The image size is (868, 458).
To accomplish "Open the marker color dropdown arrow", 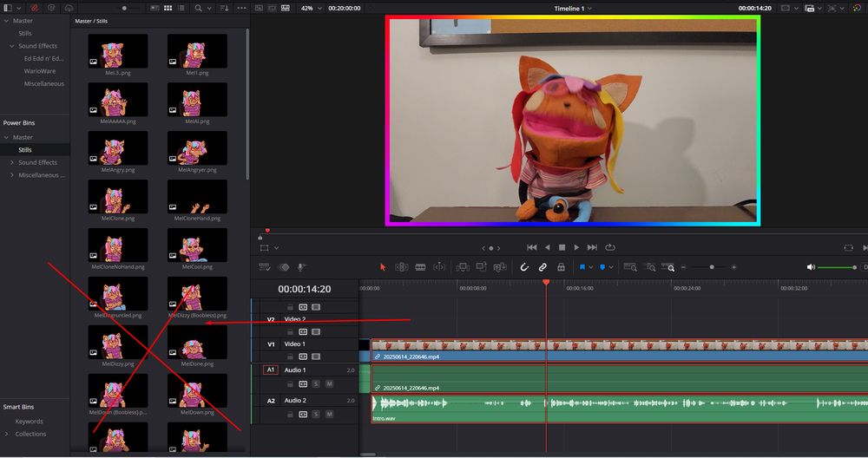I will coord(611,267).
